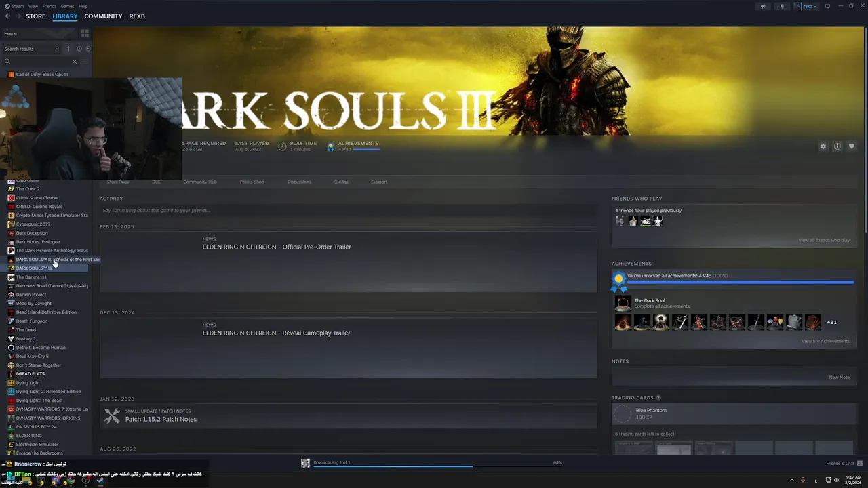The image size is (868, 488).
Task: Open the Help menu
Action: [x=83, y=6]
